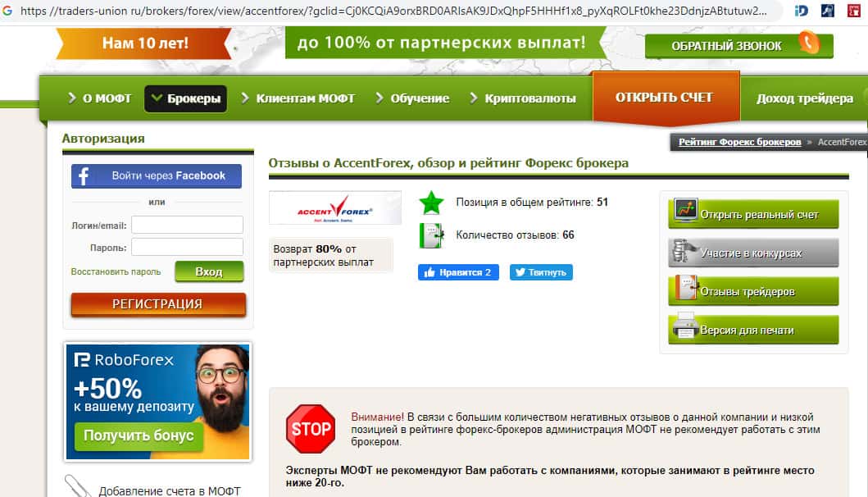This screenshot has height=497, width=868.
Task: Expand the О МОФТ menu chevron
Action: tap(72, 98)
